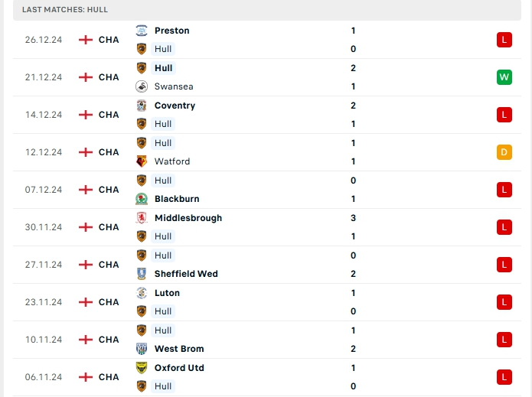Click the Luton club crest icon
The height and width of the screenshot is (397, 532).
pyautogui.click(x=142, y=293)
